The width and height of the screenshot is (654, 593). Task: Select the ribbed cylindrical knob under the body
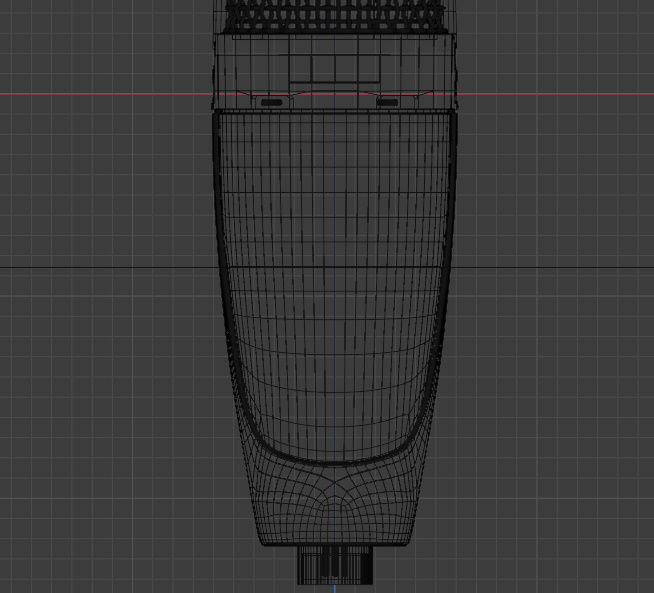[335, 565]
